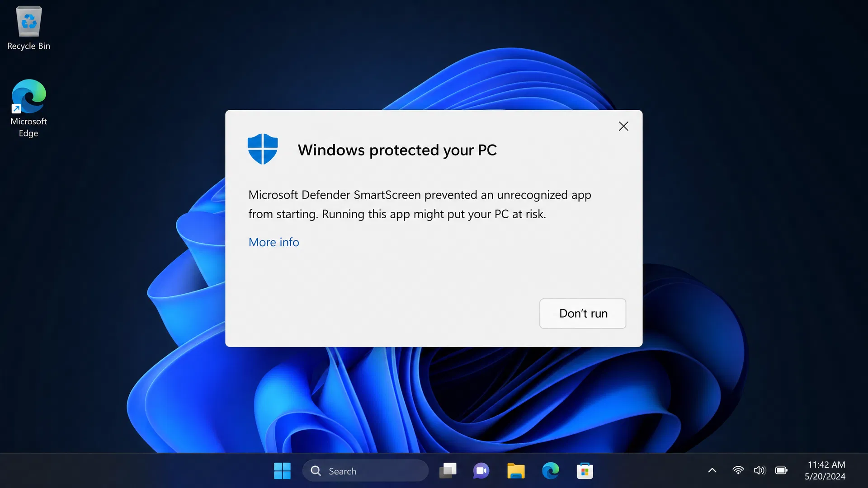
Task: Expand hidden system tray icons chevron
Action: click(x=712, y=470)
